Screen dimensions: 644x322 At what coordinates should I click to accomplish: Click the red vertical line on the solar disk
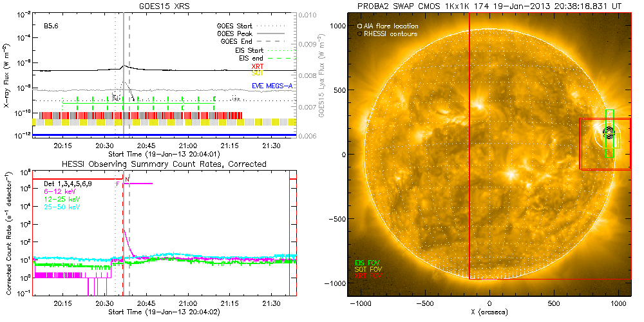point(469,193)
